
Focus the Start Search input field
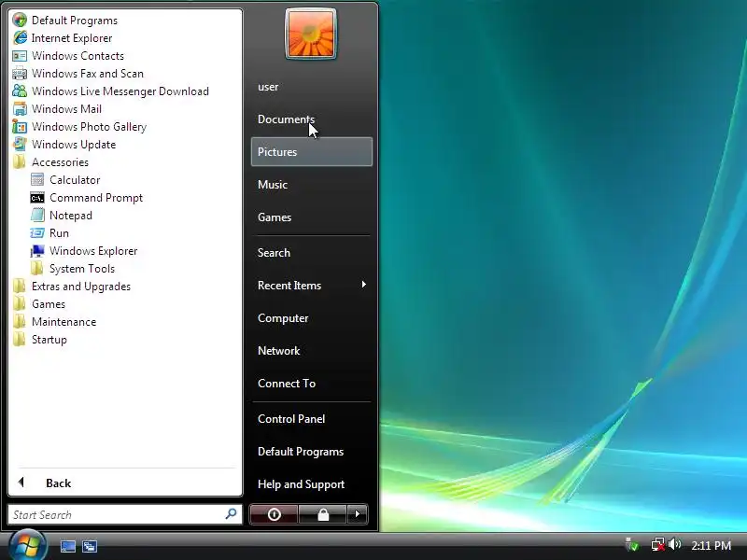coord(125,514)
